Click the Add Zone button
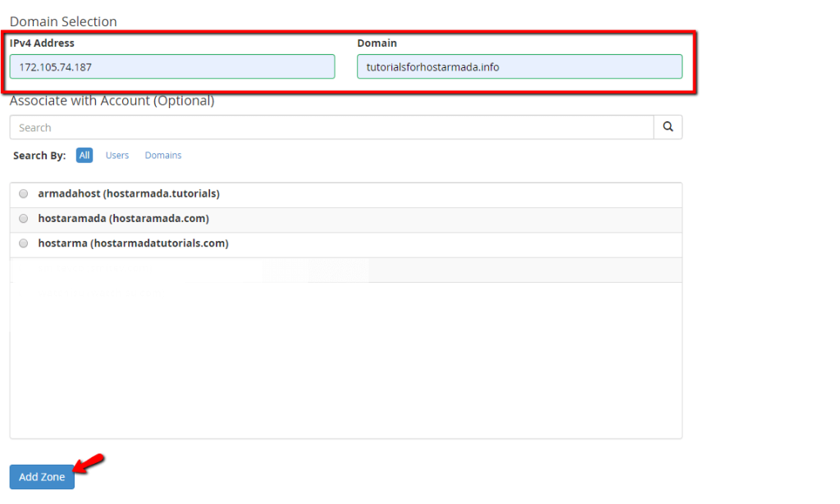840x504 pixels. click(x=42, y=477)
